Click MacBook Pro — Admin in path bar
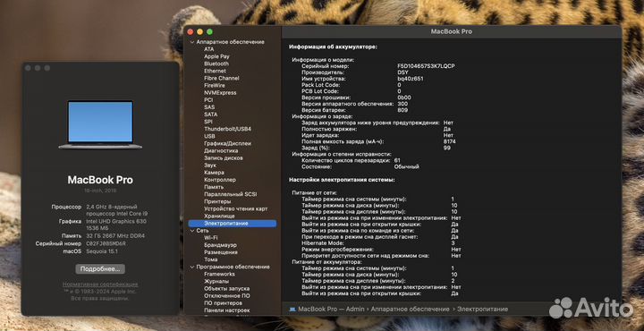644x331 pixels. 331,309
